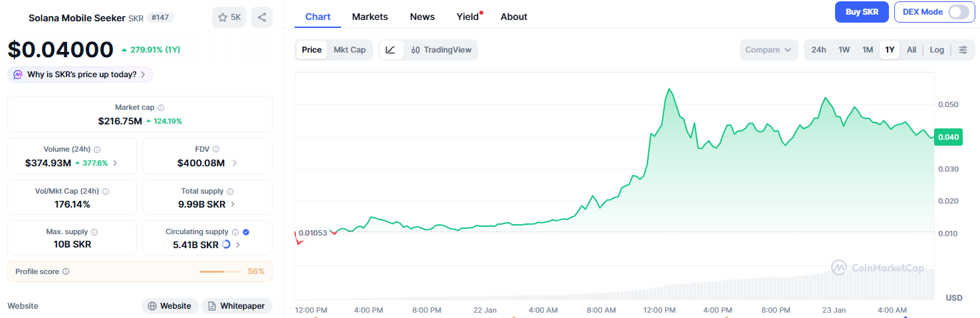The height and width of the screenshot is (318, 980).
Task: Click the #147 rank badge
Action: pos(160,17)
